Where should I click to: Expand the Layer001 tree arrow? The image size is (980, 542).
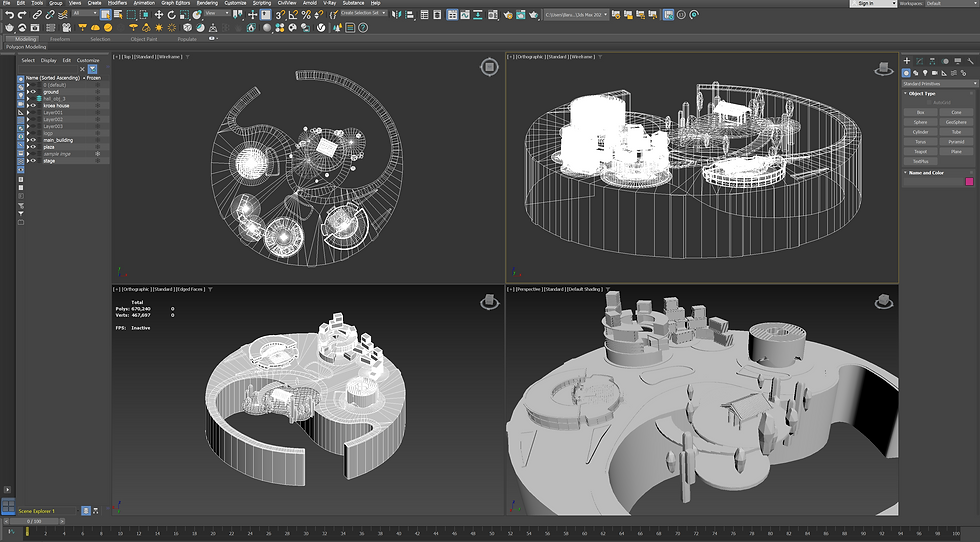click(x=28, y=113)
